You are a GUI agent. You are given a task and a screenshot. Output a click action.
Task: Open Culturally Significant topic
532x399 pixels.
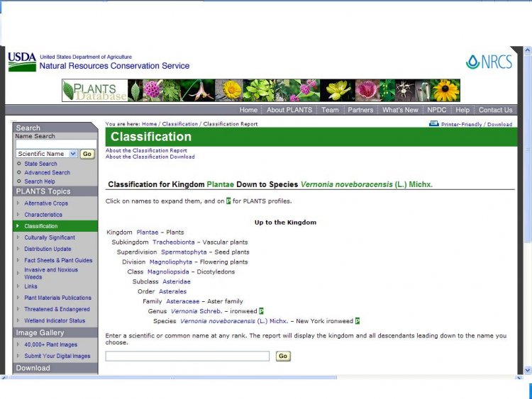click(50, 237)
